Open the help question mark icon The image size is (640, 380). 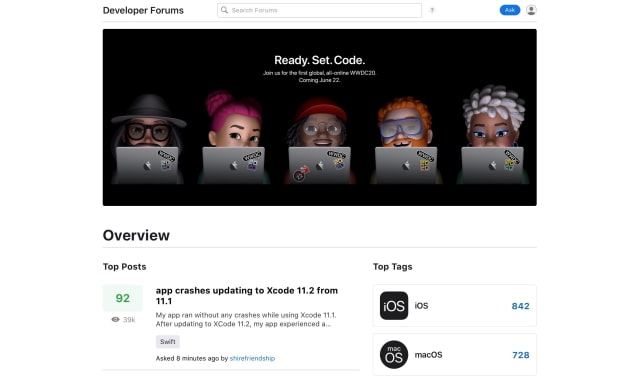pyautogui.click(x=431, y=10)
